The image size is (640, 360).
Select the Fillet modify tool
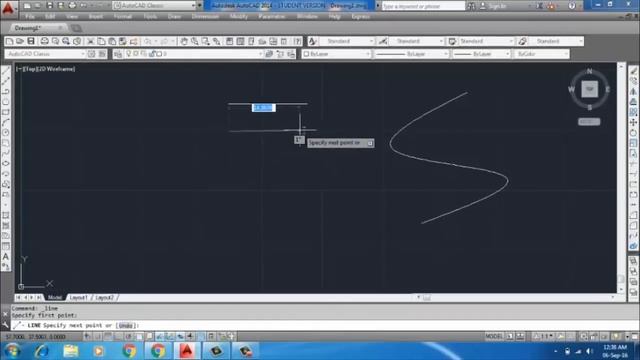coord(633,226)
